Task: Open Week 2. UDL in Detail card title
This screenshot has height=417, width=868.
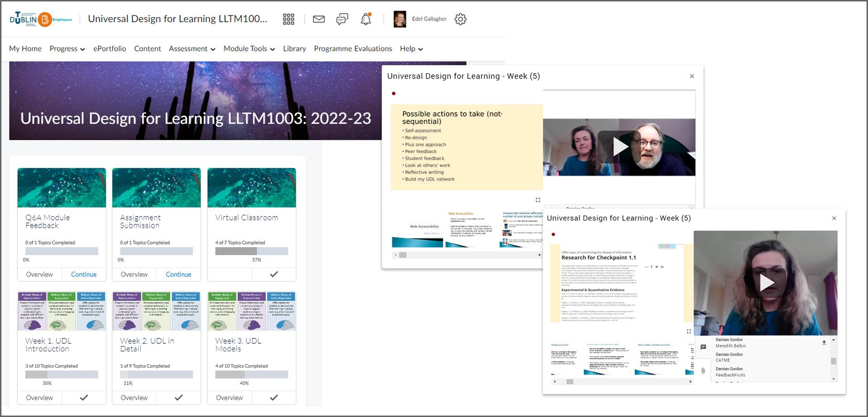Action: [147, 345]
